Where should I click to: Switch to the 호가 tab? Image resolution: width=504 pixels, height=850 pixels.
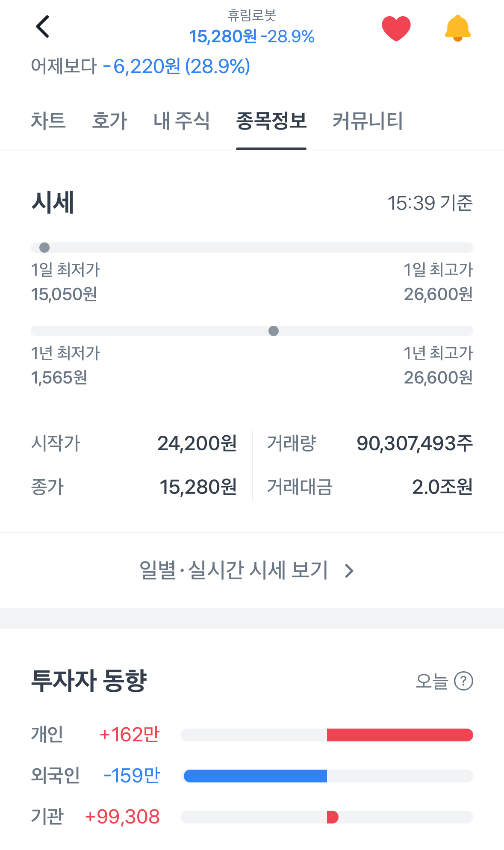109,121
